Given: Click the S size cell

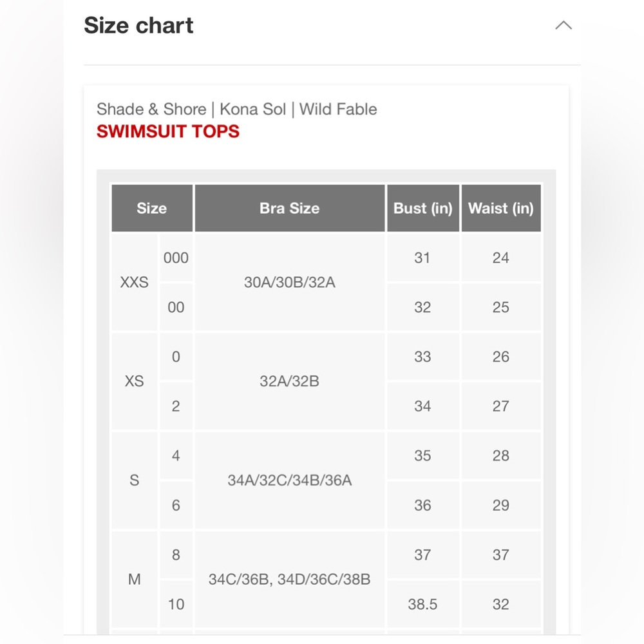Looking at the screenshot, I should coord(135,480).
